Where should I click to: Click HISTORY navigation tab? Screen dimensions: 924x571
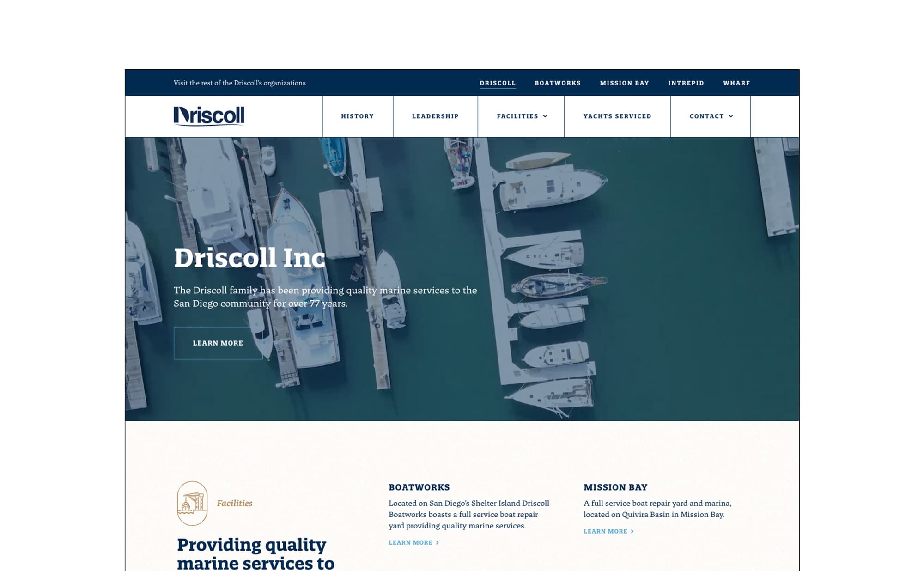(x=357, y=116)
